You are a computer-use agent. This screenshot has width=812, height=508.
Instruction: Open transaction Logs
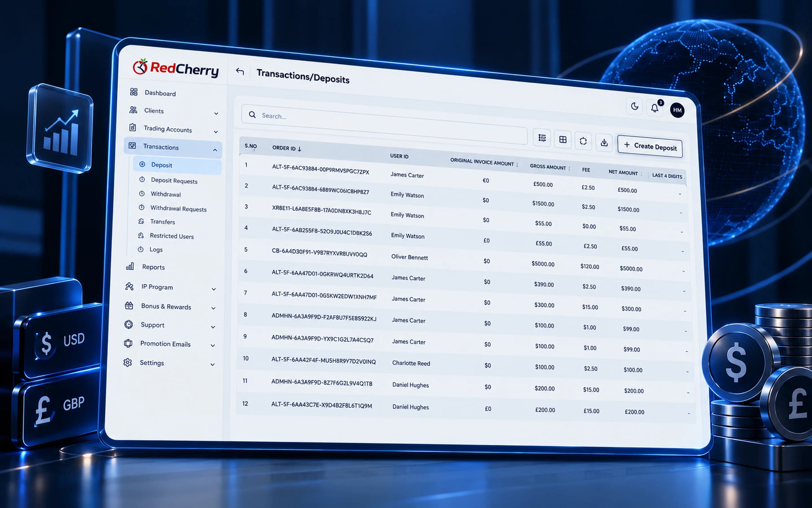point(156,250)
